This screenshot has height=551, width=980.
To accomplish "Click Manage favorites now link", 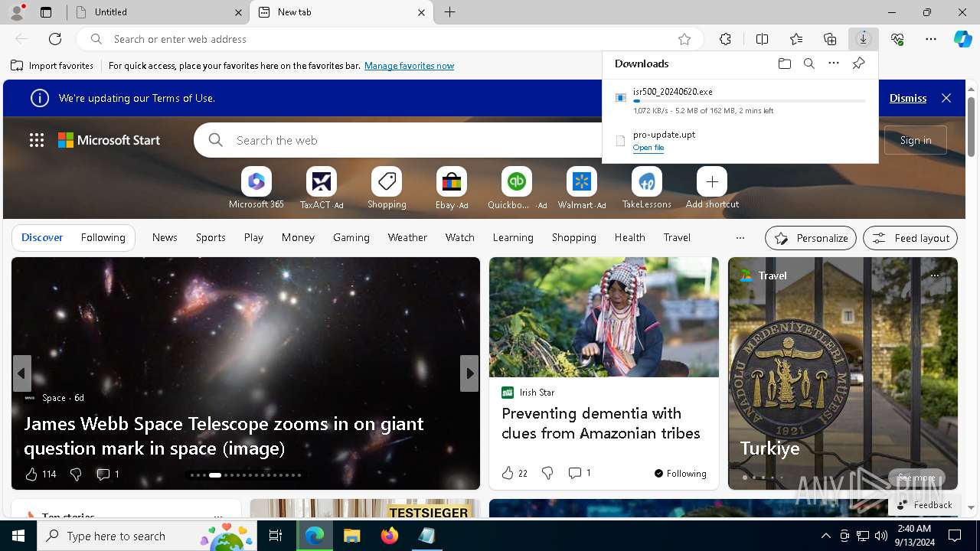I will pos(409,66).
